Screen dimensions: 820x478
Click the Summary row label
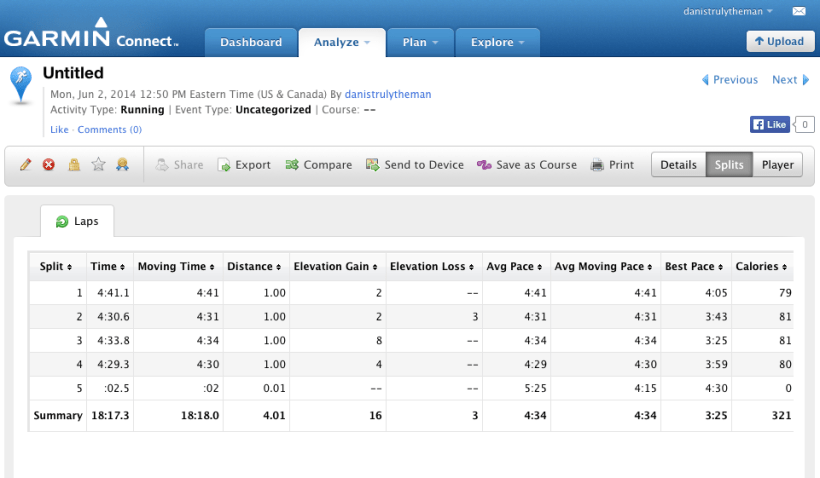(58, 416)
